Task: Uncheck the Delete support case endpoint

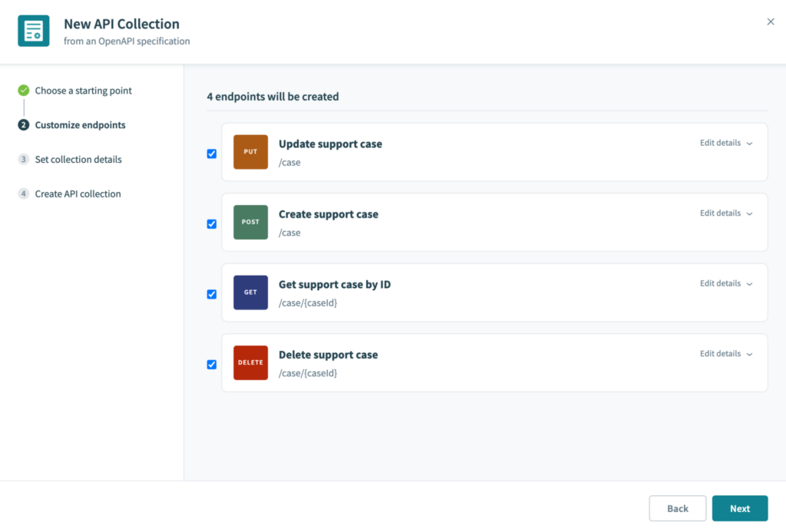Action: pos(212,365)
